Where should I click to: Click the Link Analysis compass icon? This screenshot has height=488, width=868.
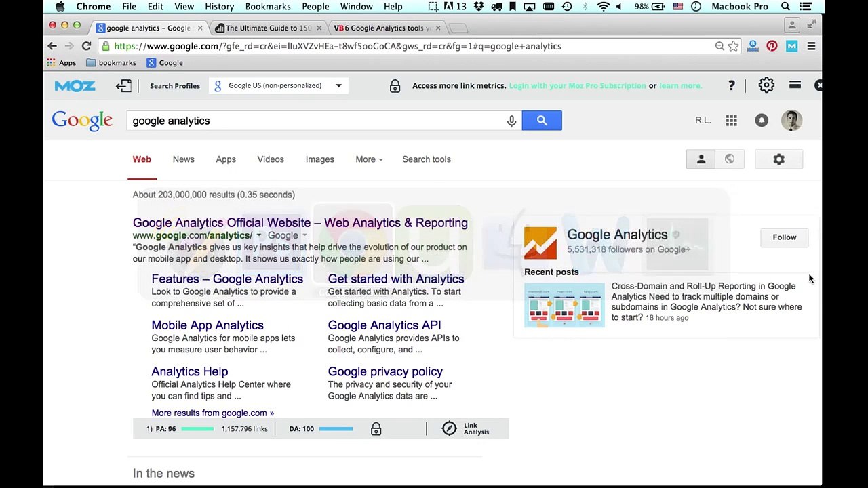449,428
